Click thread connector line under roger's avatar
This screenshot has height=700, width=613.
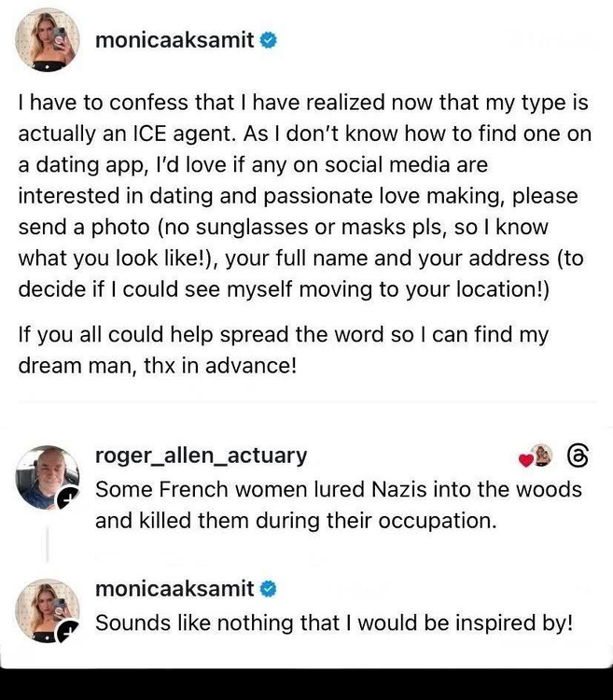click(x=47, y=545)
